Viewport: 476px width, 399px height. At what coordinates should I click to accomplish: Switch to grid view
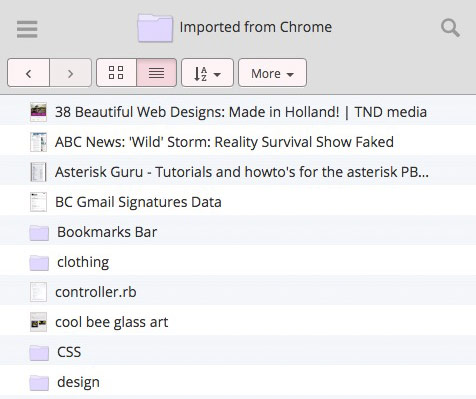pyautogui.click(x=116, y=73)
